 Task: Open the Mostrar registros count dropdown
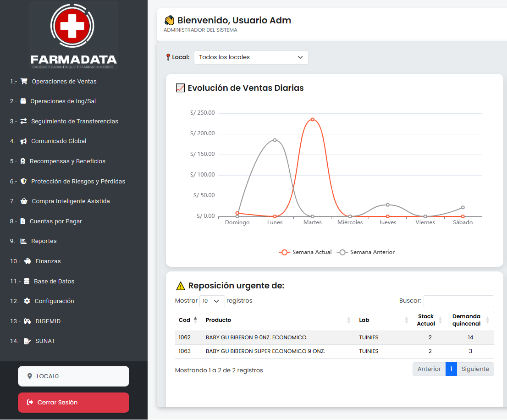click(x=212, y=301)
